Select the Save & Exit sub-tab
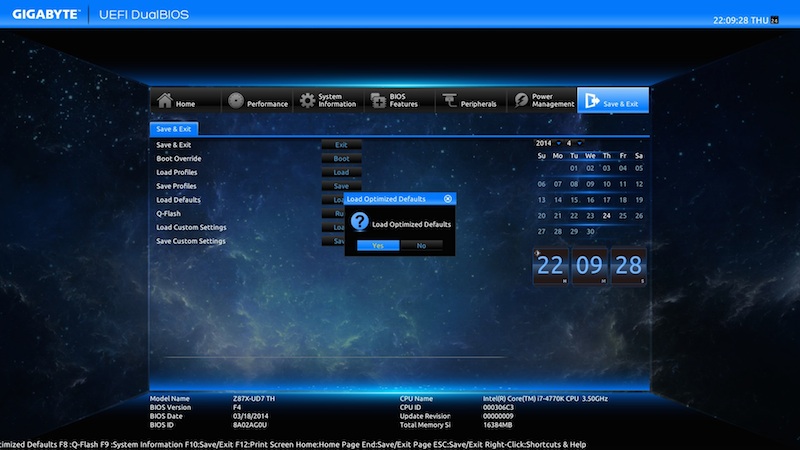Viewport: 800px width, 450px height. (x=174, y=129)
